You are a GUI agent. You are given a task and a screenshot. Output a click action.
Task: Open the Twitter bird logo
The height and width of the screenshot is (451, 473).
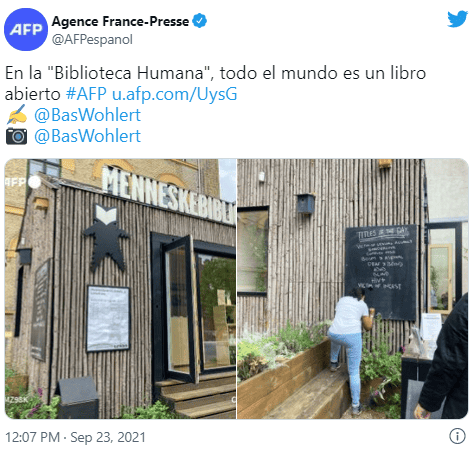[x=457, y=19]
